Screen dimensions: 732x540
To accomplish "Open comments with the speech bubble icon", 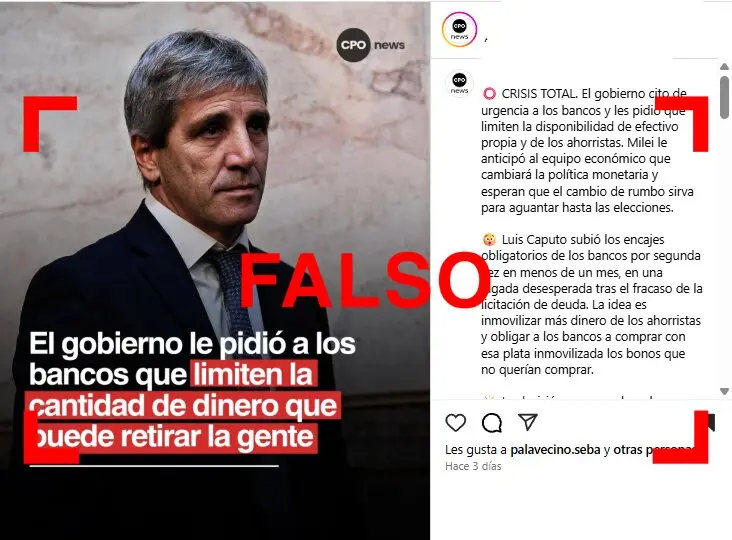I will tap(492, 423).
